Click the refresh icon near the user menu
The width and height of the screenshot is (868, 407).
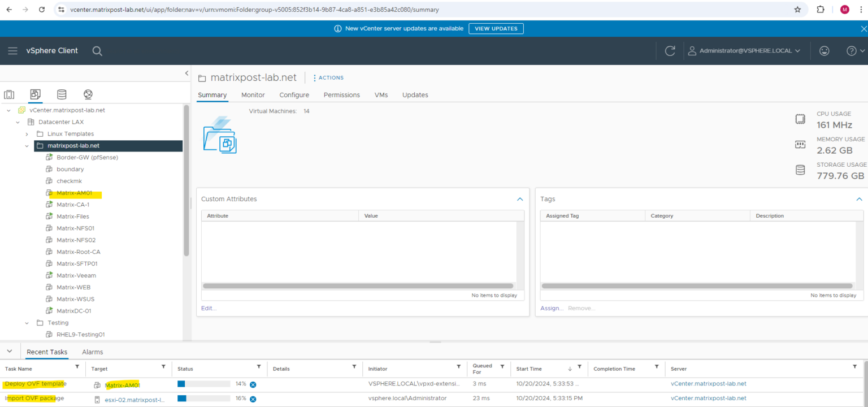(x=670, y=50)
